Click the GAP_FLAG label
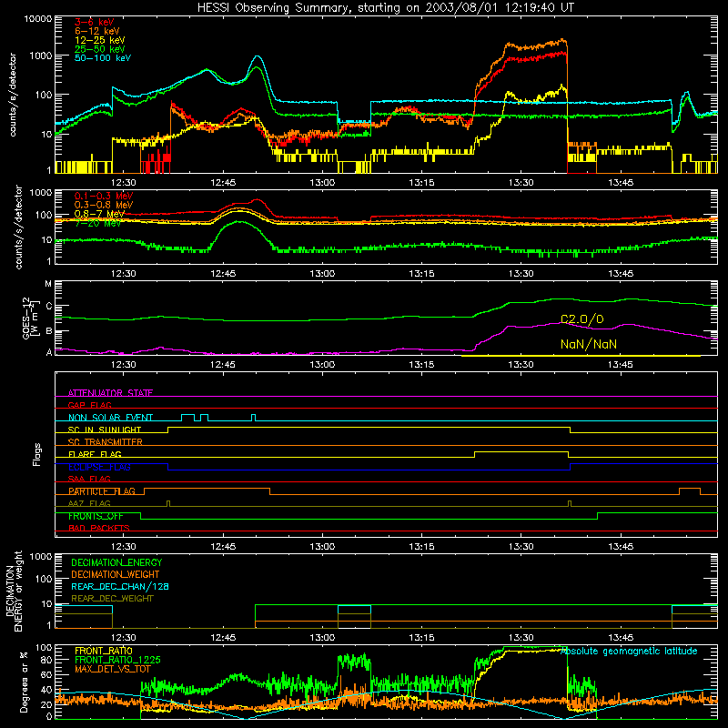 point(89,405)
